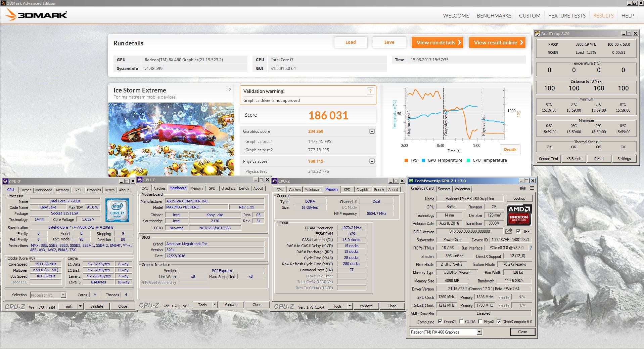This screenshot has height=349, width=644.
Task: Open chart Details button
Action: tap(510, 150)
